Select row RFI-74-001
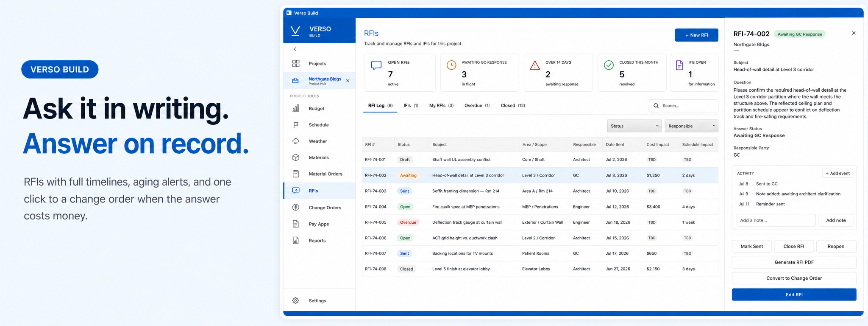The width and height of the screenshot is (868, 326). tap(540, 160)
